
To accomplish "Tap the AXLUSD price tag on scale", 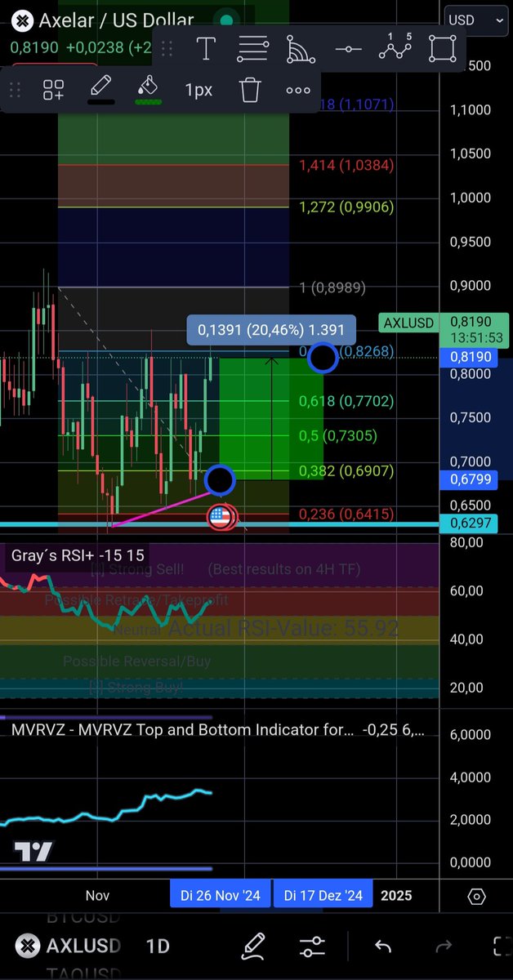I will pos(410,323).
